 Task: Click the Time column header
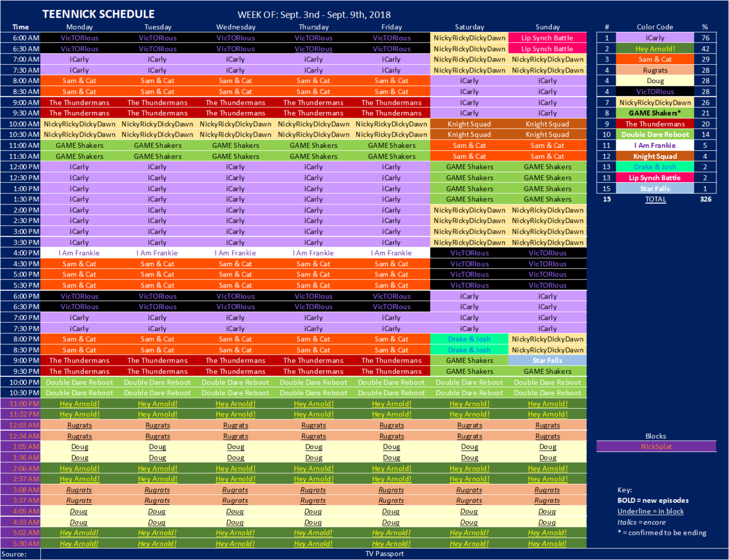coord(21,27)
